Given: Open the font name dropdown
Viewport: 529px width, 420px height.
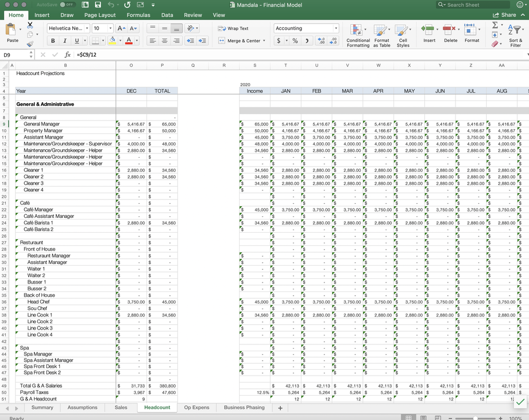Looking at the screenshot, I should point(87,29).
